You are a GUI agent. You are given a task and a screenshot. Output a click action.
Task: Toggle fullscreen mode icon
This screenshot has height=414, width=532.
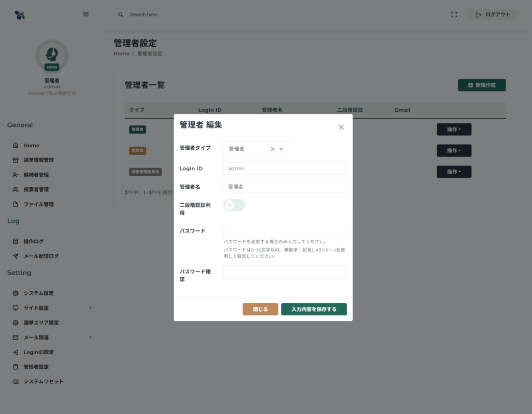click(454, 15)
